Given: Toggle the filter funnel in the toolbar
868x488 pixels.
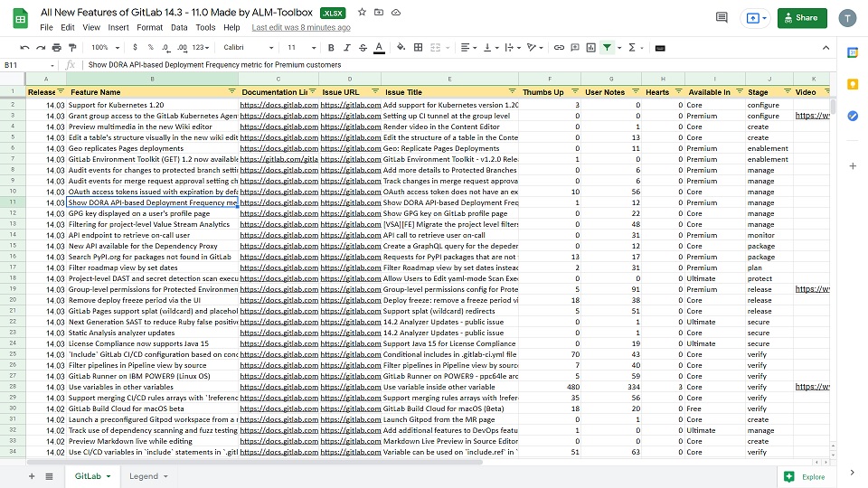Looking at the screenshot, I should [x=608, y=48].
